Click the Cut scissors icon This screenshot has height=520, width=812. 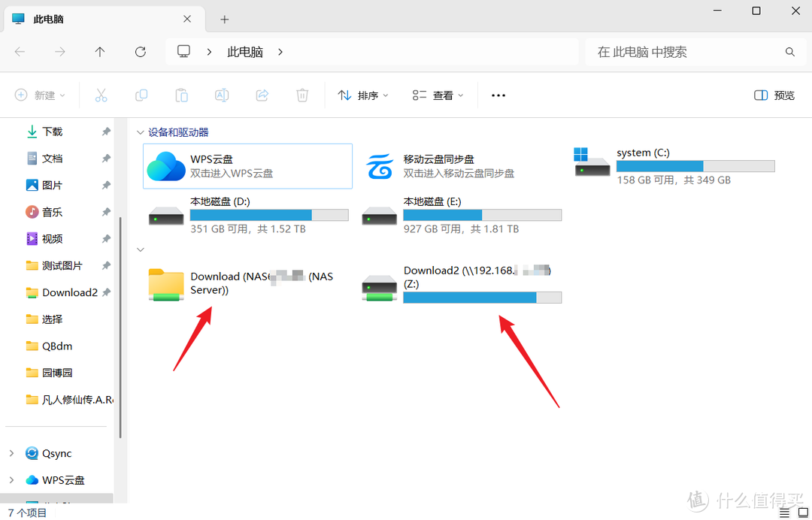point(101,95)
